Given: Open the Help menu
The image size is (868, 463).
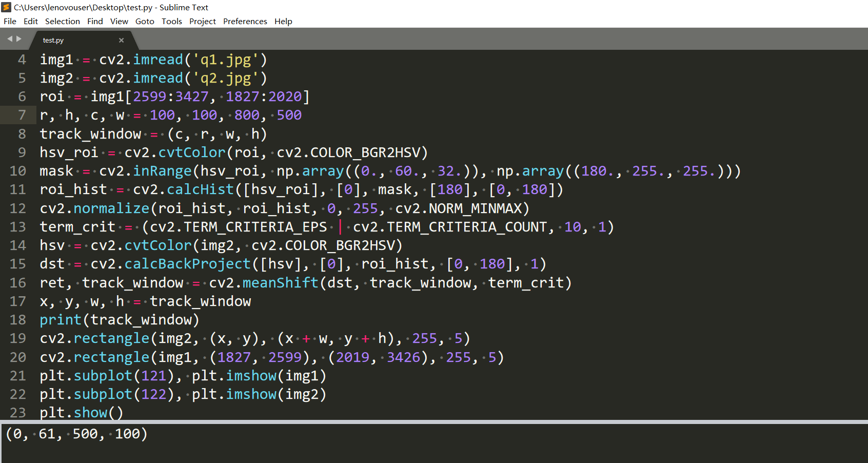Looking at the screenshot, I should coord(283,21).
